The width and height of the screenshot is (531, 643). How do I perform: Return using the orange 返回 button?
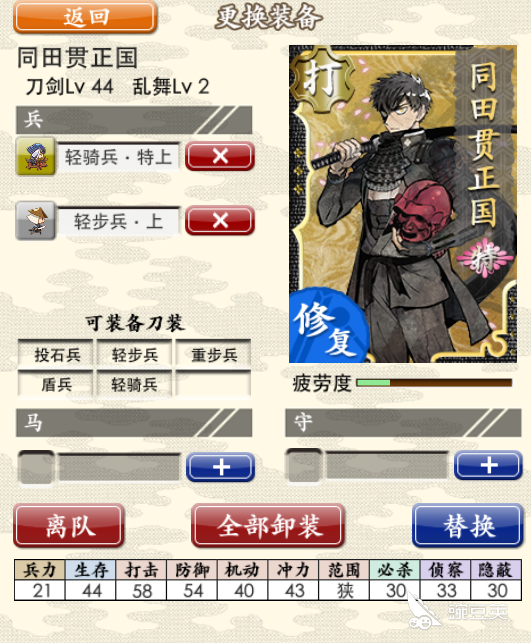point(85,17)
